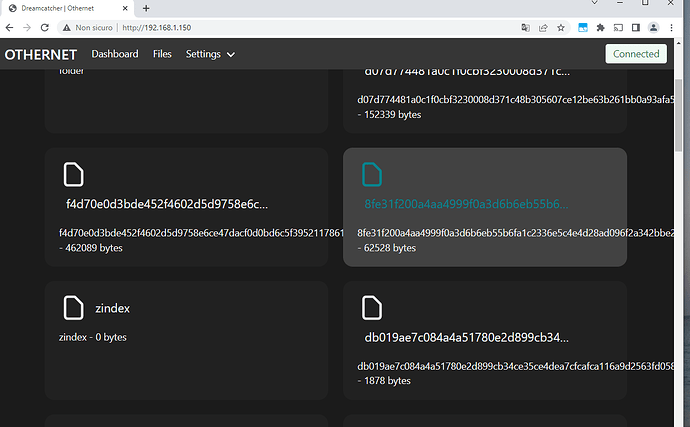Click the OTHERNET logo
This screenshot has height=427, width=690.
tap(40, 55)
